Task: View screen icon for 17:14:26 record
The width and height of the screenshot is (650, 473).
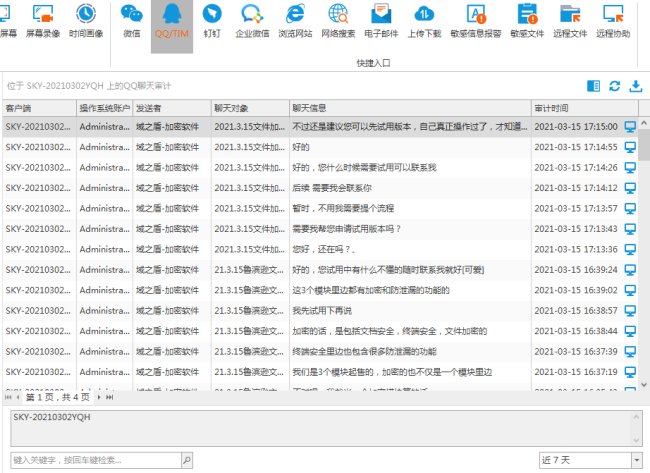Action: tap(630, 167)
